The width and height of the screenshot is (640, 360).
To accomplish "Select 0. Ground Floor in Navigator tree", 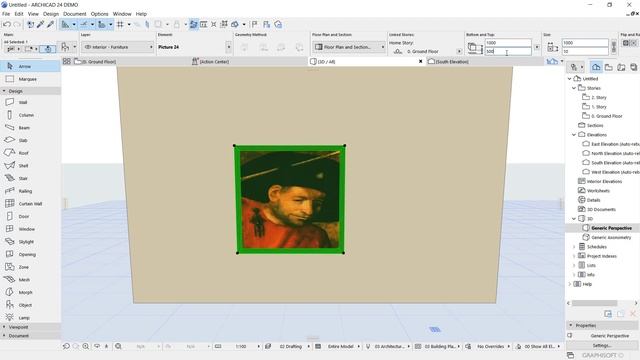I will pyautogui.click(x=607, y=116).
